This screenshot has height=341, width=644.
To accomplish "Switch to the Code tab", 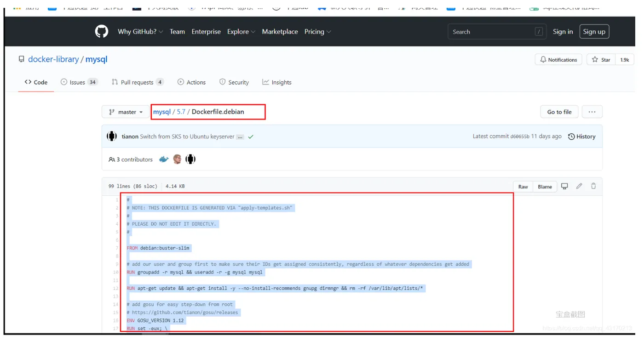I will pyautogui.click(x=36, y=82).
